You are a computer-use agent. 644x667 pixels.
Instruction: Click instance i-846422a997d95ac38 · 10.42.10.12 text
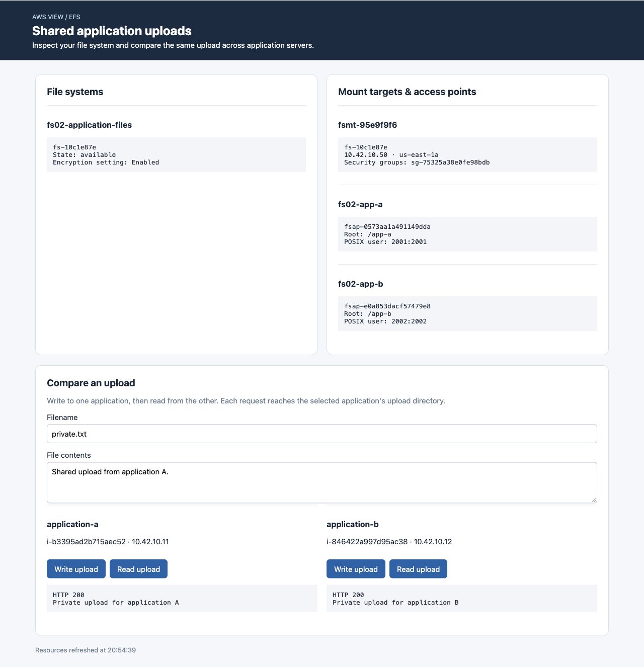(389, 542)
